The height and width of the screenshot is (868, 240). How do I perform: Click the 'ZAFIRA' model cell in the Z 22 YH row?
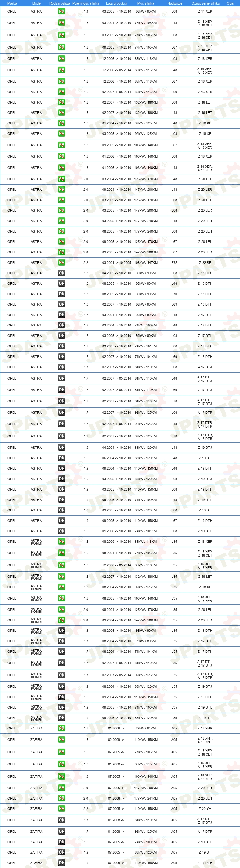[36, 809]
